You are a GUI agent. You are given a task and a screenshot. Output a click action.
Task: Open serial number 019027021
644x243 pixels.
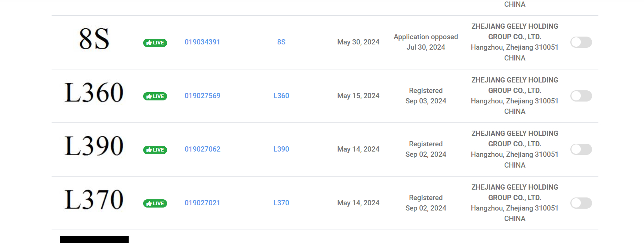pos(202,203)
